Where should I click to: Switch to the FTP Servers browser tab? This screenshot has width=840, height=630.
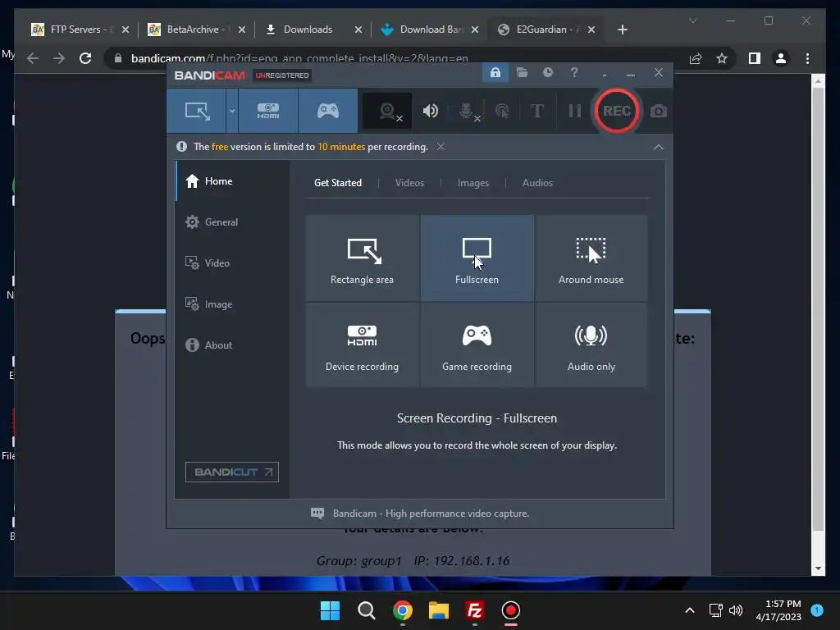point(80,30)
